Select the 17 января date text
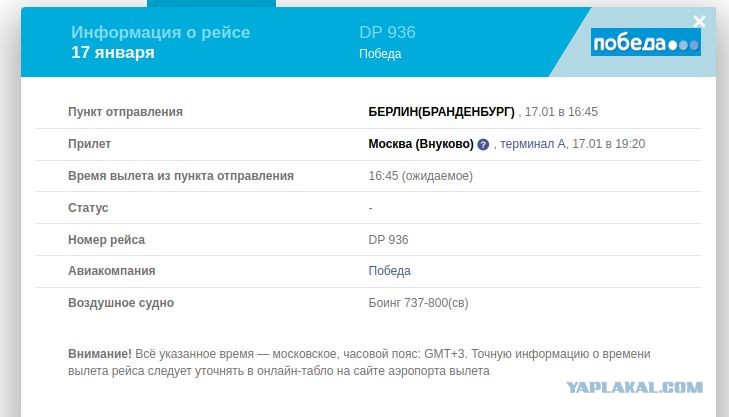Viewport: 729px width, 417px height. tap(113, 52)
